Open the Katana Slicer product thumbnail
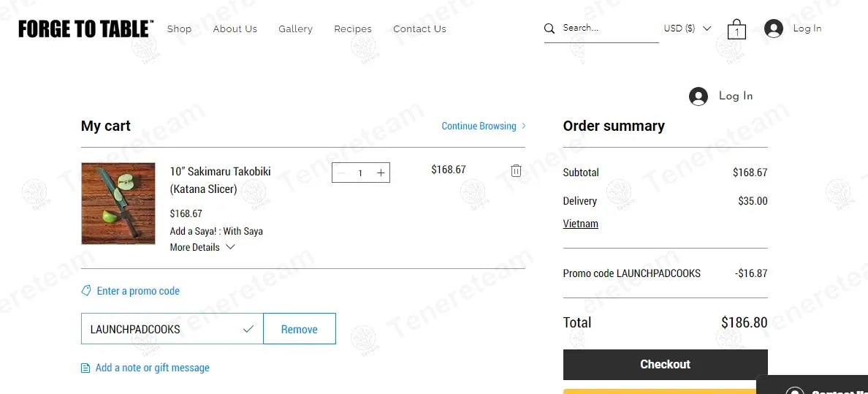Image resolution: width=868 pixels, height=394 pixels. click(x=118, y=203)
